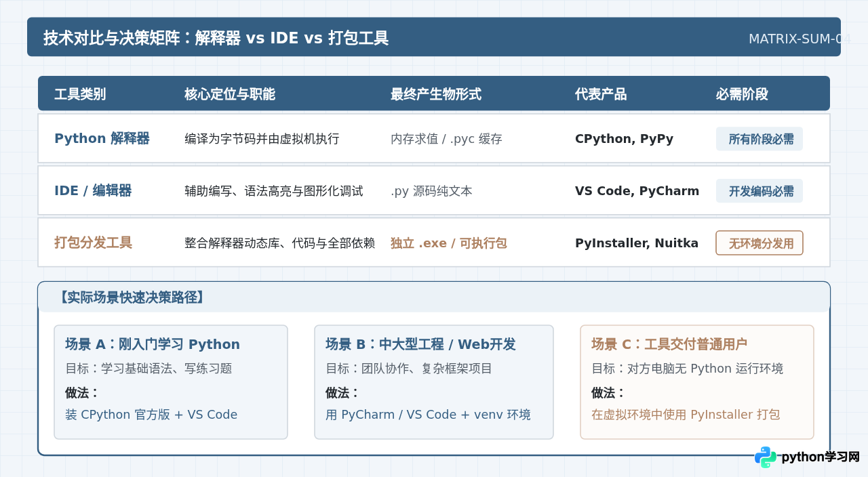Click '目标：对方电脑无 Python 运行环境' line
868x477 pixels.
tap(687, 369)
